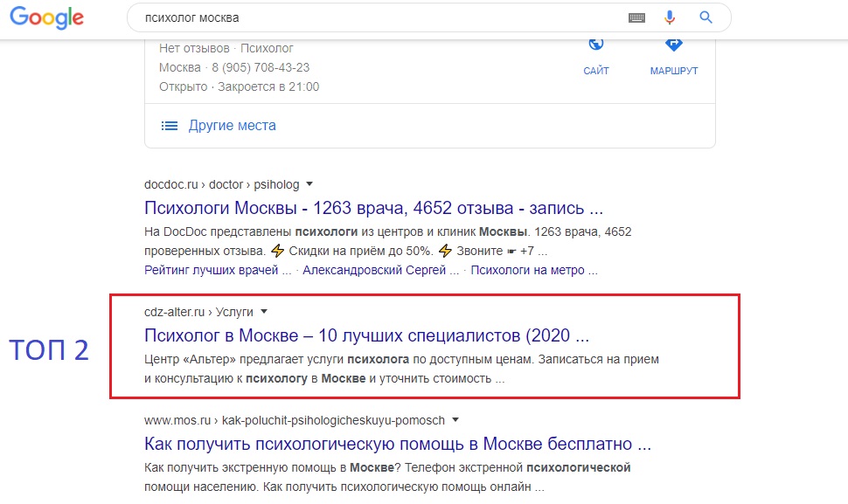Start voice search with microphone icon
This screenshot has width=848, height=504.
click(670, 17)
